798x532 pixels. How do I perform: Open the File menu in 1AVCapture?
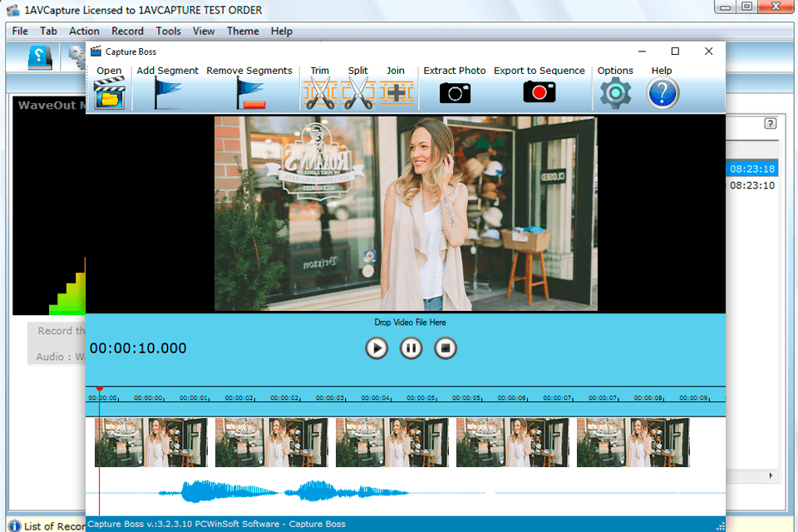coord(20,31)
